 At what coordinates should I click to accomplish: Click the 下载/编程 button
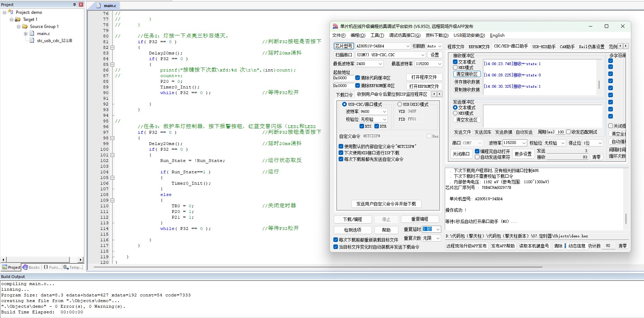click(353, 219)
